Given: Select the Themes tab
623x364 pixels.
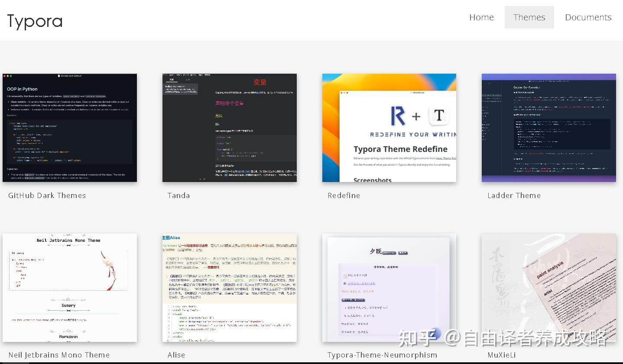Looking at the screenshot, I should 529,17.
